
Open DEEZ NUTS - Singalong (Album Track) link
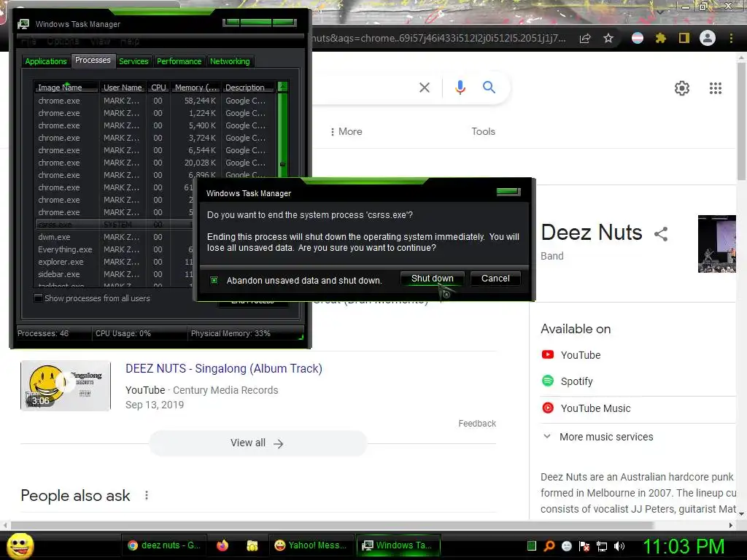(x=224, y=368)
